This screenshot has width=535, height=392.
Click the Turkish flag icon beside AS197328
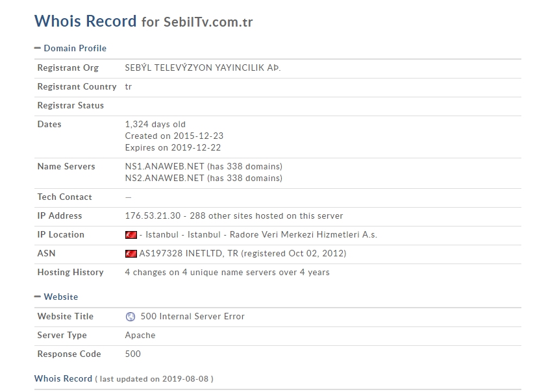click(x=131, y=254)
